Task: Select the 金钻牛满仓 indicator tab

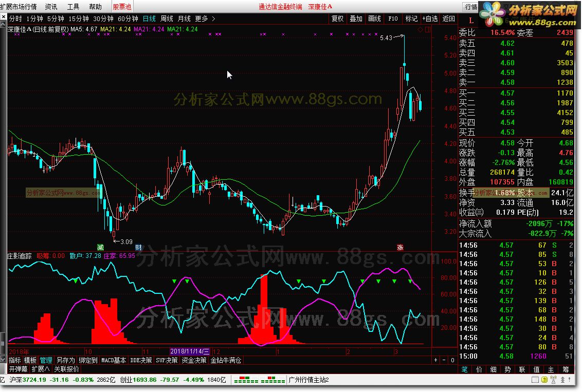Action: pos(226,360)
